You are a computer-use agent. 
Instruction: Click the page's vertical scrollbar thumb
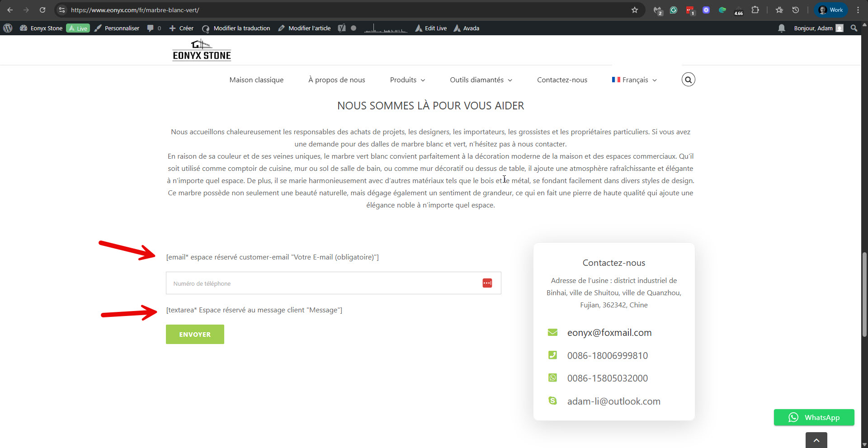[864, 294]
